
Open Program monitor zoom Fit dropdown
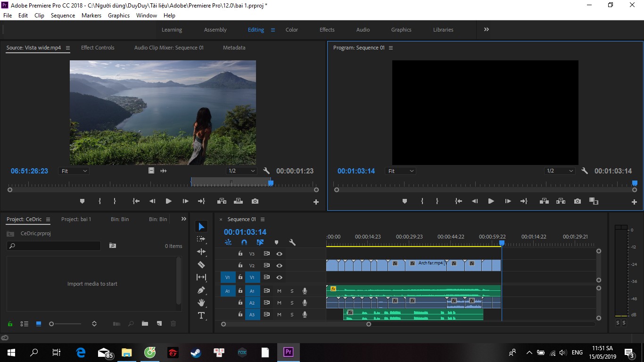click(401, 171)
